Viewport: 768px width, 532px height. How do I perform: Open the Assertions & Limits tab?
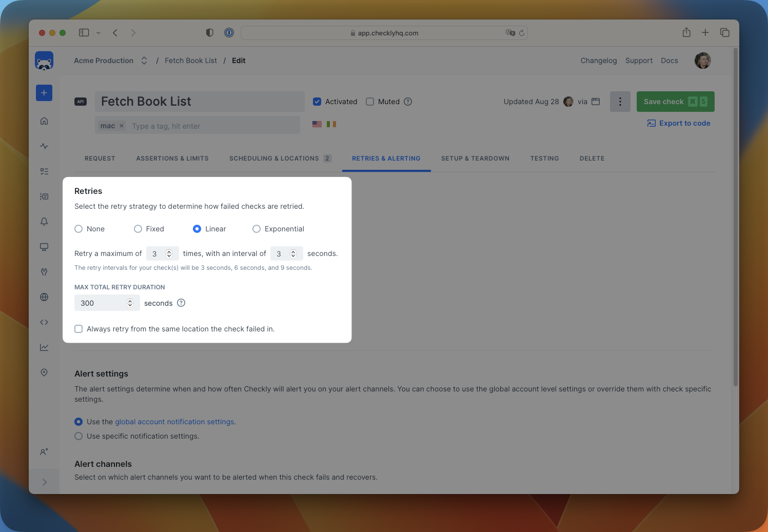(x=172, y=158)
